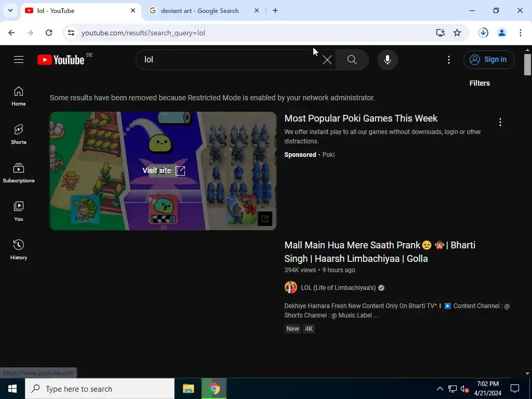
Task: Click the Poki advertiser name
Action: pyautogui.click(x=328, y=155)
